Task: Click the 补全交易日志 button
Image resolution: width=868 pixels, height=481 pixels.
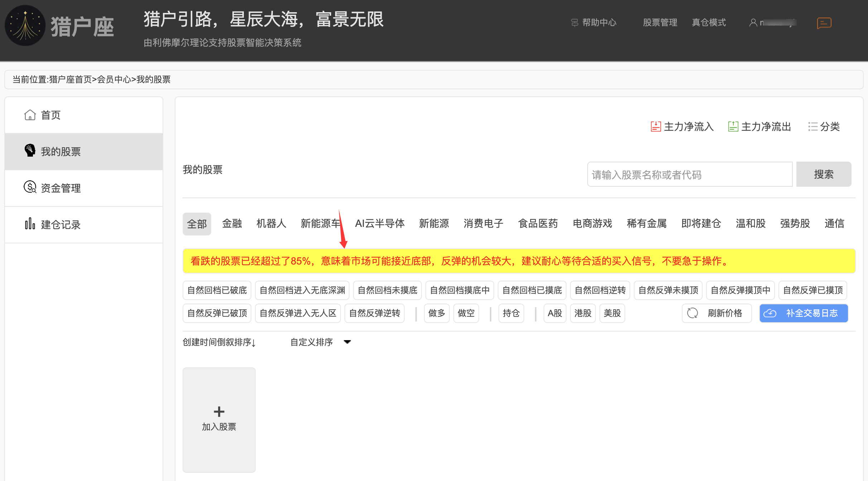Action: (804, 313)
